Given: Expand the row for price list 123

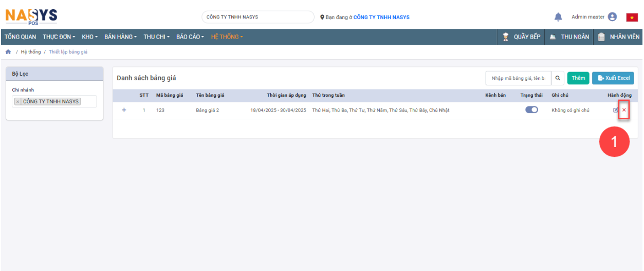Looking at the screenshot, I should point(124,110).
